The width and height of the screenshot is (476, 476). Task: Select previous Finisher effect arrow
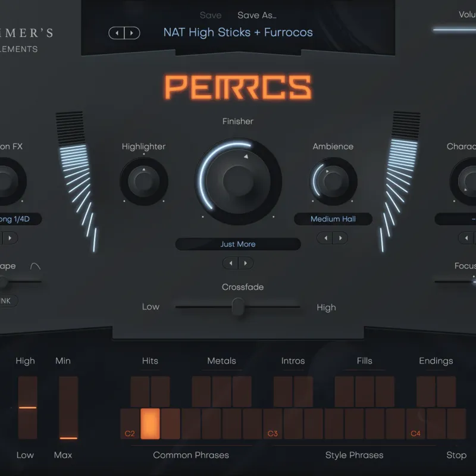tap(231, 263)
